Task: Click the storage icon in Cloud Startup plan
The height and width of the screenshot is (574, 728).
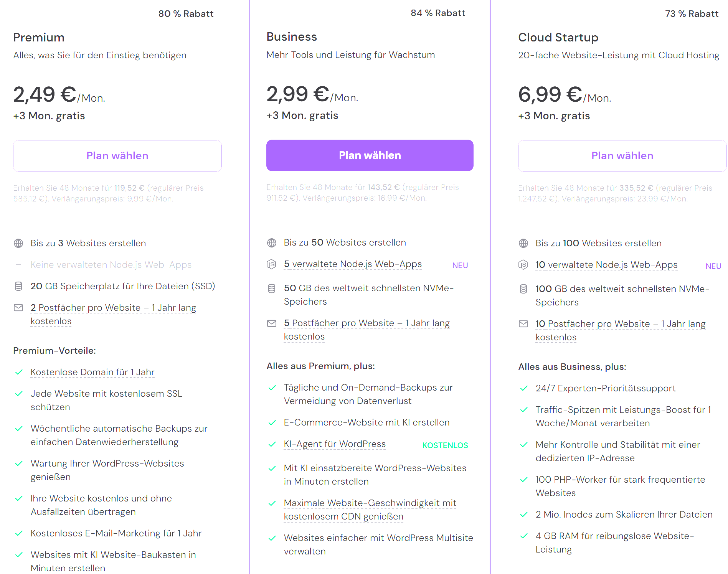Action: click(x=523, y=289)
